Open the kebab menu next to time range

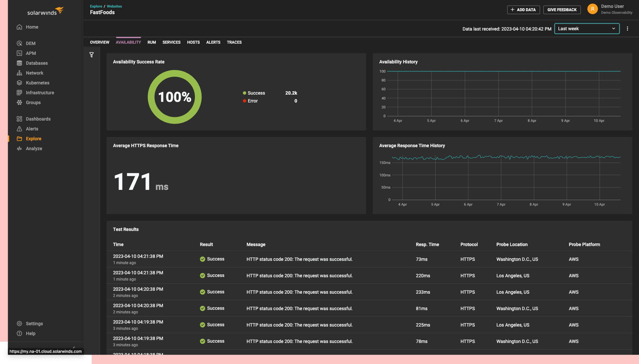point(628,29)
